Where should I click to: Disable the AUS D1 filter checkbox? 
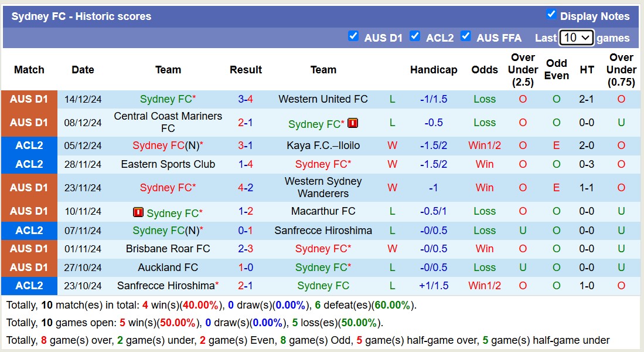coord(353,36)
